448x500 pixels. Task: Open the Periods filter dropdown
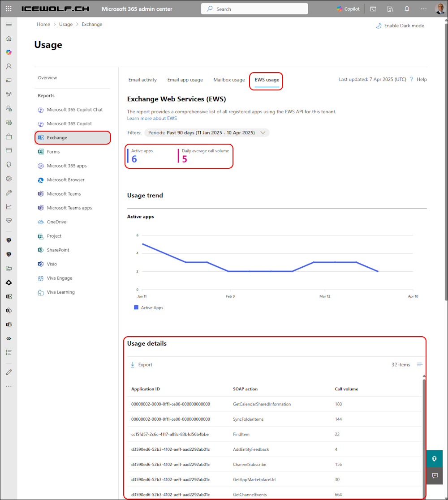coord(207,132)
